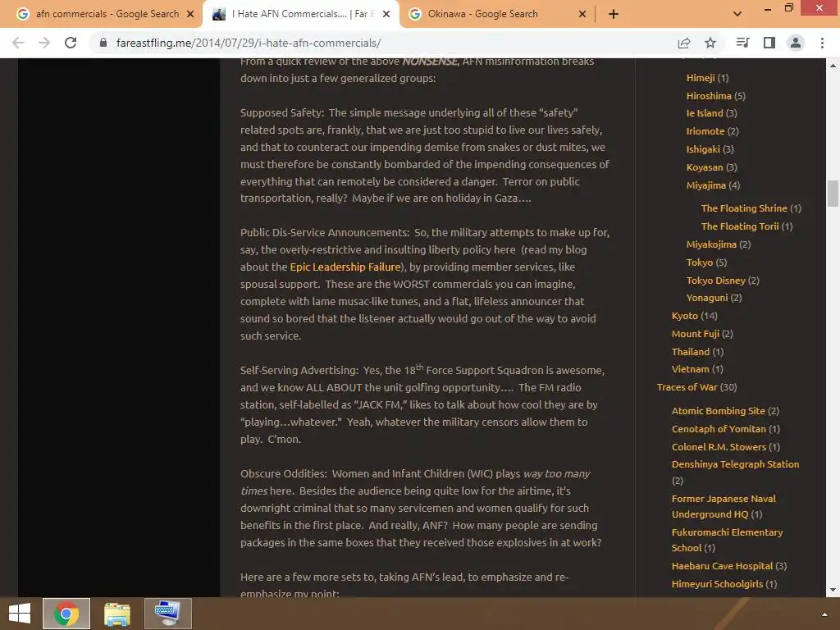Screen dimensions: 840x630
Task: Open File Explorer from the taskbar
Action: 117,614
